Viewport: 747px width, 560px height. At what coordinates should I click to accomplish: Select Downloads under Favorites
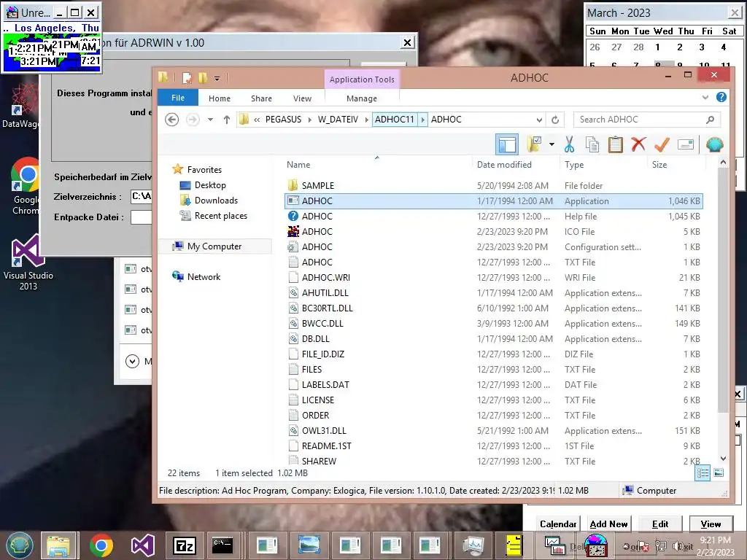point(216,200)
